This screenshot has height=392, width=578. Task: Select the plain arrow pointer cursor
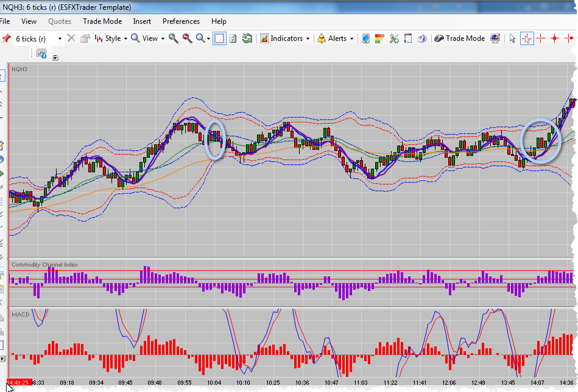512,38
